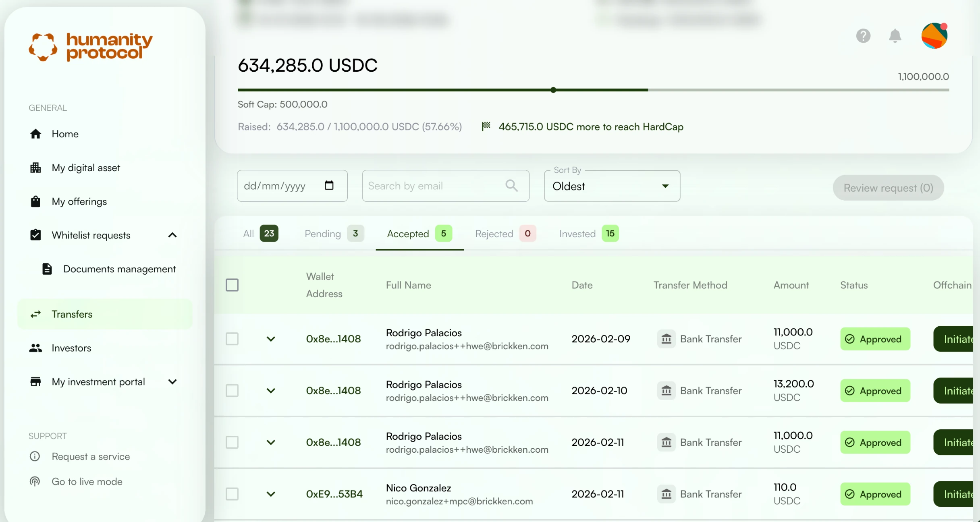Screen dimensions: 980x522
Task: Click the Home house icon in sidebar
Action: tap(35, 134)
